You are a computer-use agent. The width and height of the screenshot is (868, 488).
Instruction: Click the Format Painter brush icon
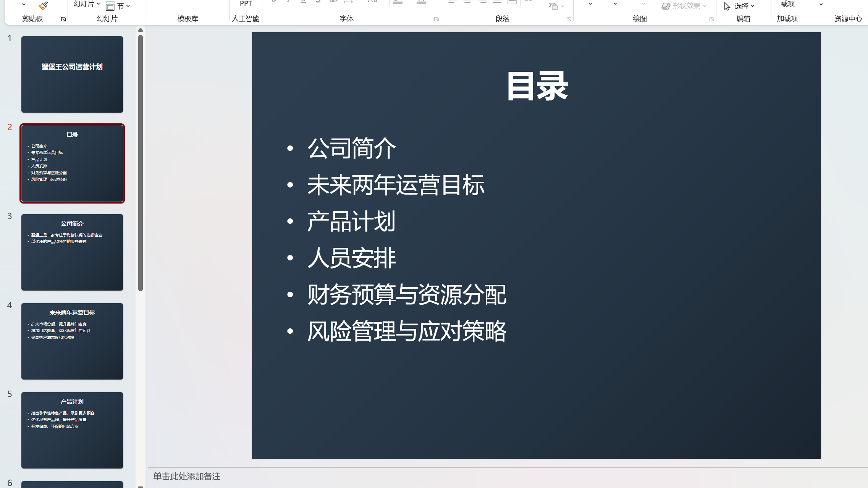point(43,5)
